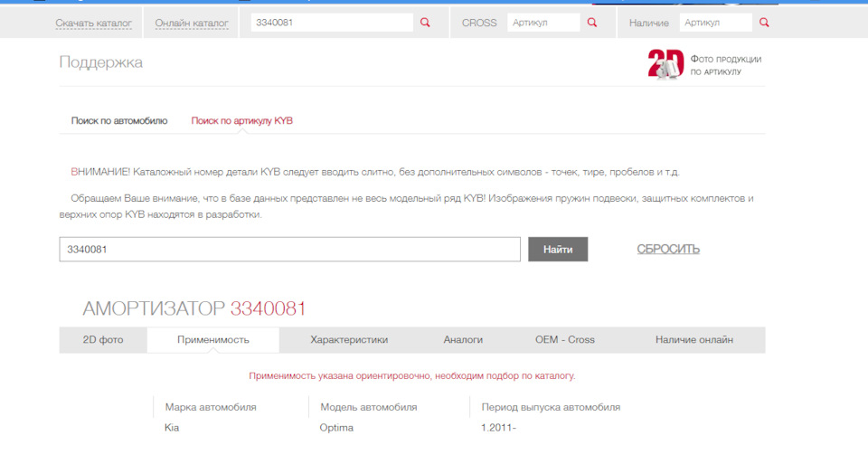Focus the Наличие Артикул input field
Screen dimensions: 868x464
click(716, 23)
